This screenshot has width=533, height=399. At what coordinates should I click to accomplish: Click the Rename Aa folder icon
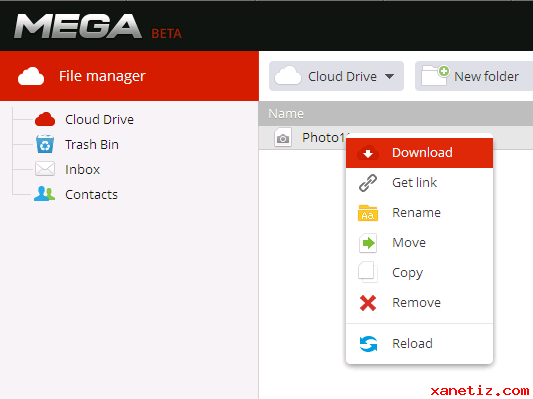[x=368, y=213]
